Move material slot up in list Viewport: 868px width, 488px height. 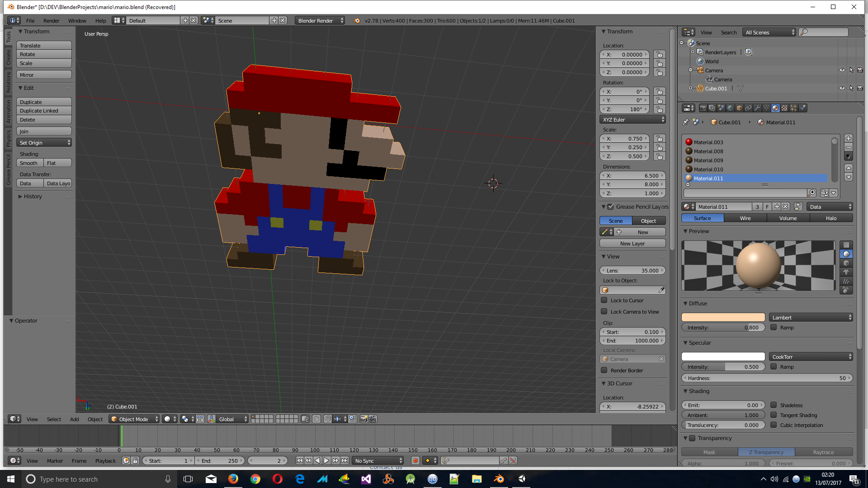click(849, 168)
